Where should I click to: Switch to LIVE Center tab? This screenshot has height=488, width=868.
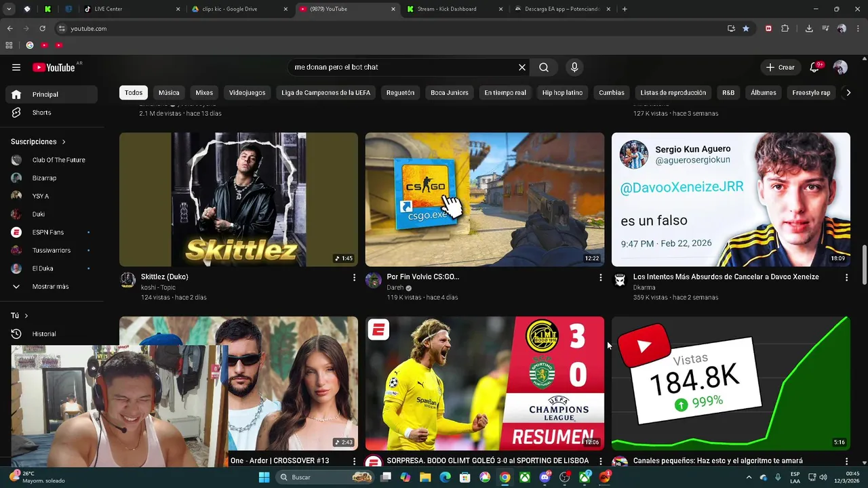(x=132, y=9)
